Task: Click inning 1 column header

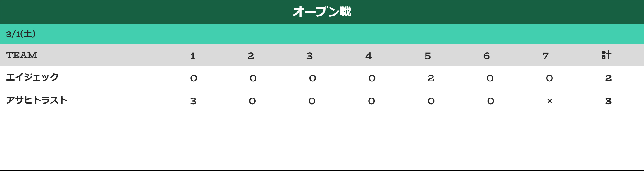Action: point(193,56)
